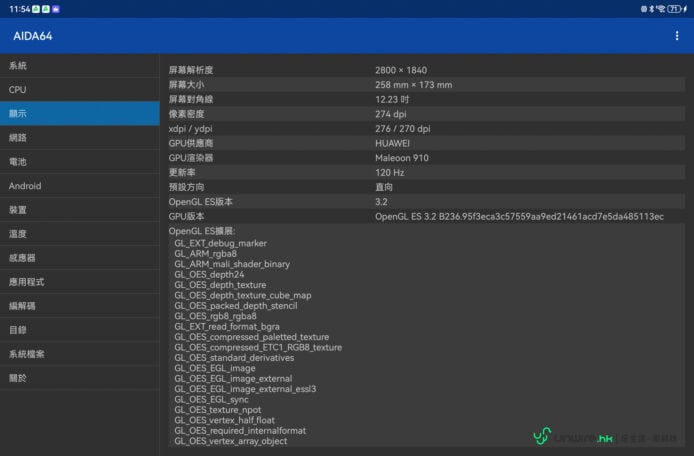
Task: Open the three-dot overflow menu
Action: 677,36
